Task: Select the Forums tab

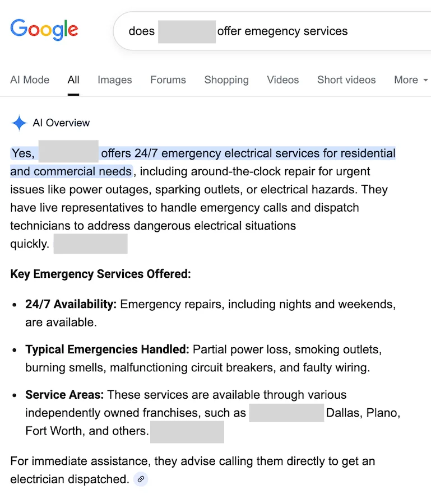Action: pos(168,80)
